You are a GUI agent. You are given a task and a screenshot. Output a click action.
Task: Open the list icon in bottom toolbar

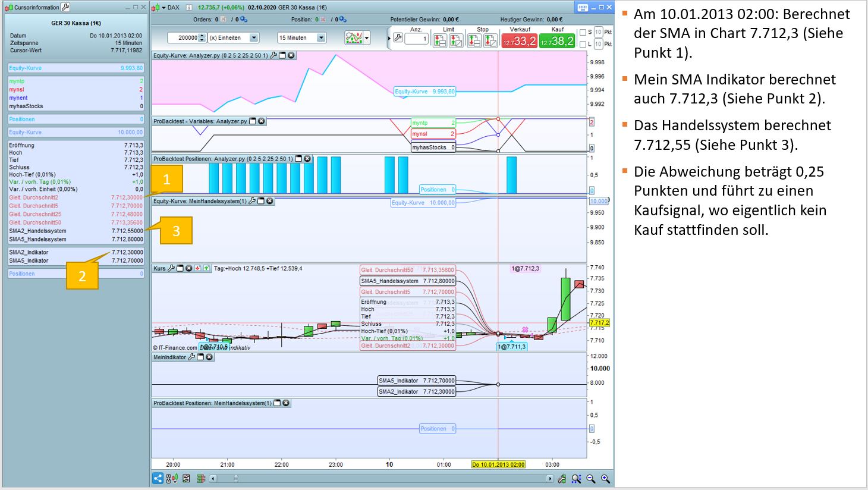(x=186, y=478)
